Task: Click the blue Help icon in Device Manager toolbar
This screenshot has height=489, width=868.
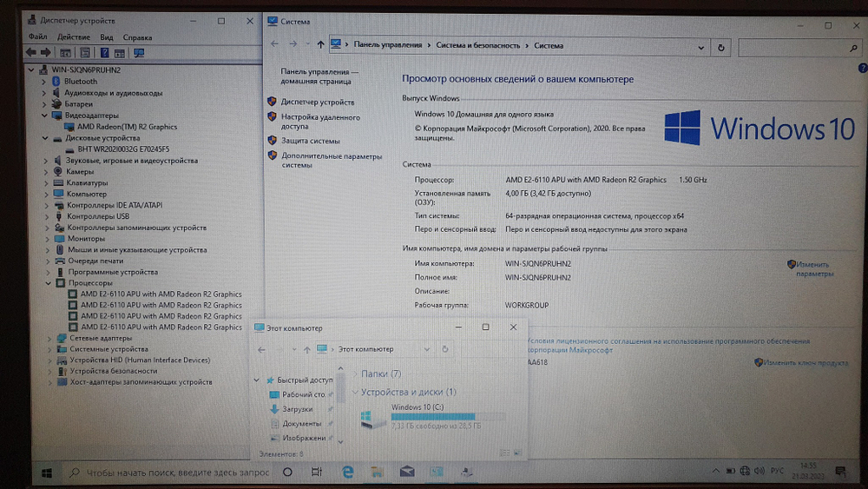Action: click(x=104, y=53)
